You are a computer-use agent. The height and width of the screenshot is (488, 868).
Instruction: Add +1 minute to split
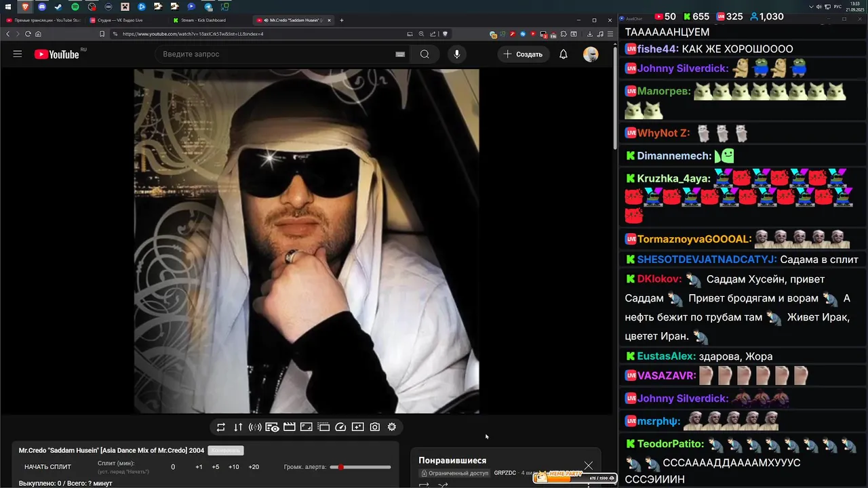point(199,467)
